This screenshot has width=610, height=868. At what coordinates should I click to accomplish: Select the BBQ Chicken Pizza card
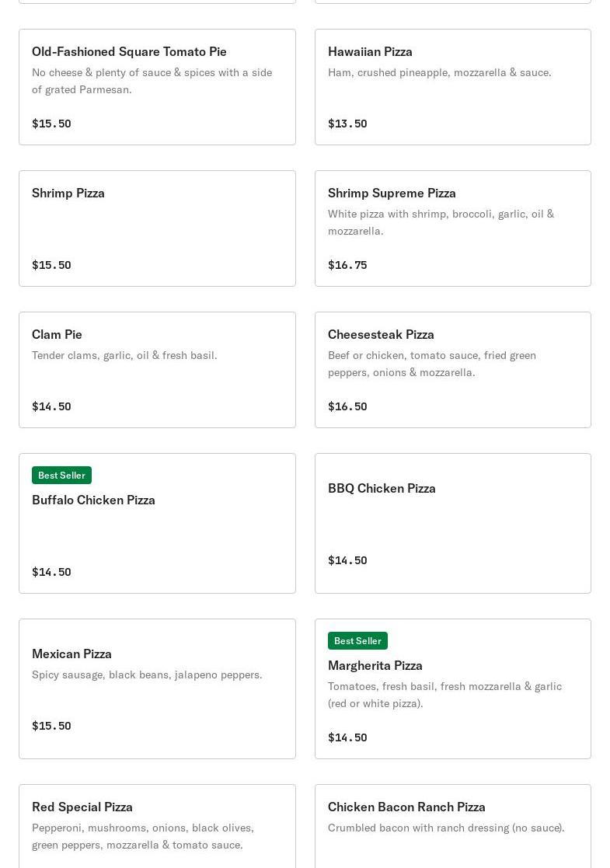point(453,523)
